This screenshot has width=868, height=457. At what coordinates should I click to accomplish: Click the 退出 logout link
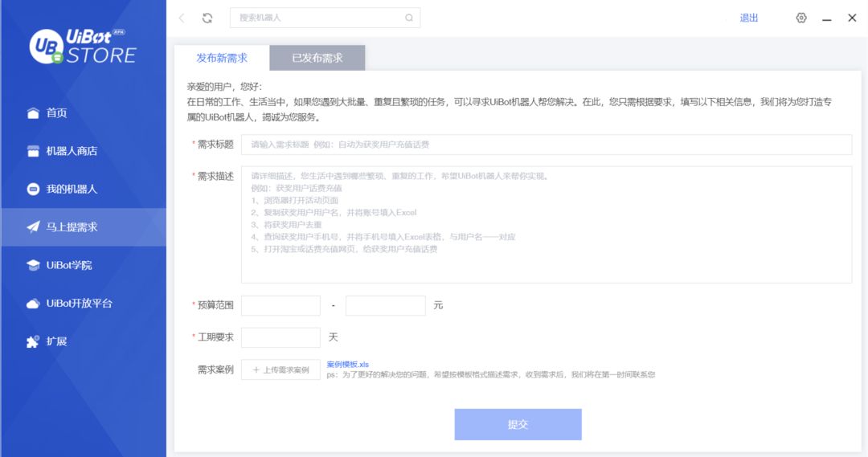point(748,18)
